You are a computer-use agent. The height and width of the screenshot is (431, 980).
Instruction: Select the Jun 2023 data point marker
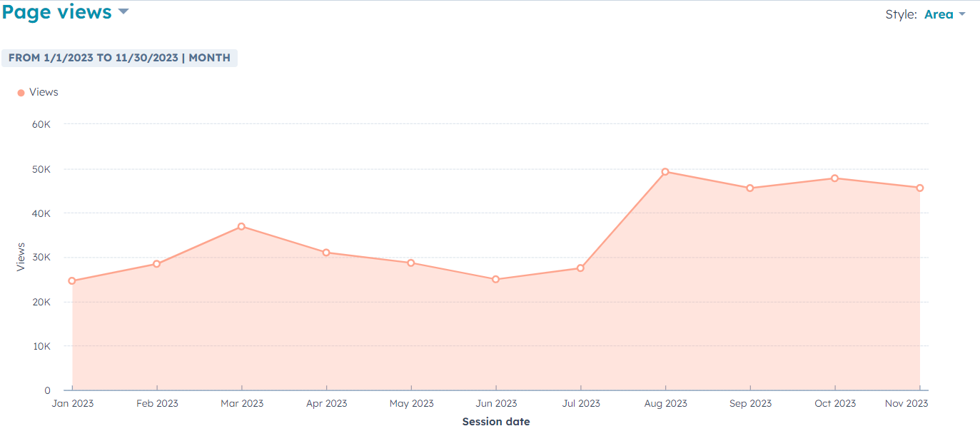click(x=495, y=280)
